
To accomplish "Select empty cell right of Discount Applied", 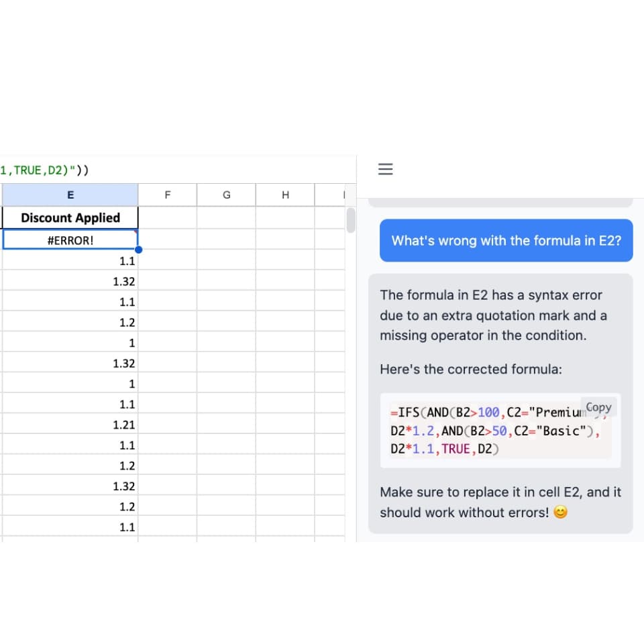I will [167, 217].
